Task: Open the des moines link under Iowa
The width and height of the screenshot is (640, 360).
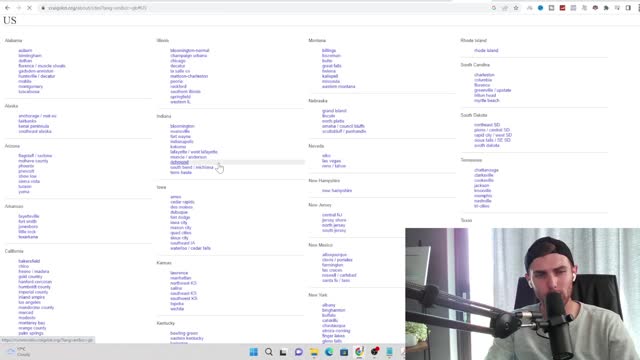Action: pyautogui.click(x=181, y=207)
